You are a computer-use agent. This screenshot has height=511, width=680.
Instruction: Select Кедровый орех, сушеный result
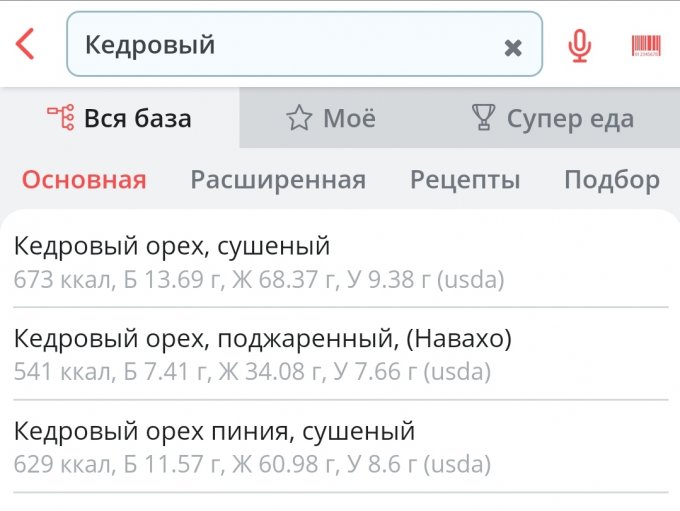tap(172, 246)
